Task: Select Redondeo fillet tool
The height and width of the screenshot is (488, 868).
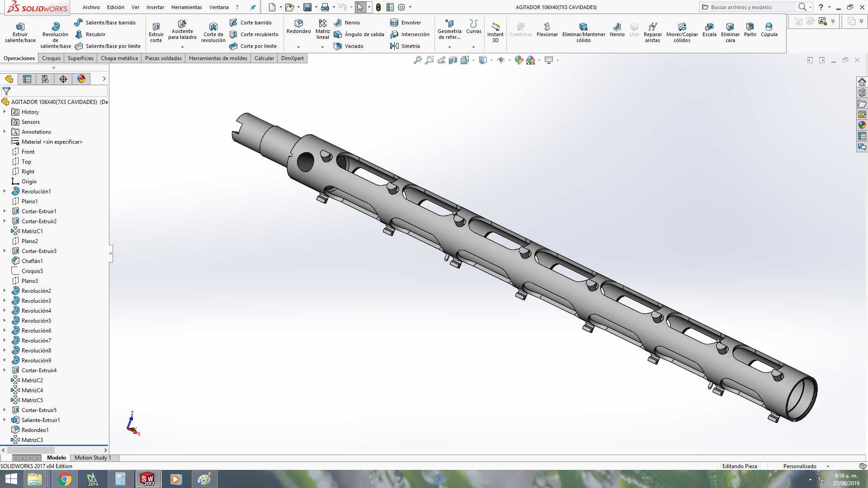Action: coord(298,27)
